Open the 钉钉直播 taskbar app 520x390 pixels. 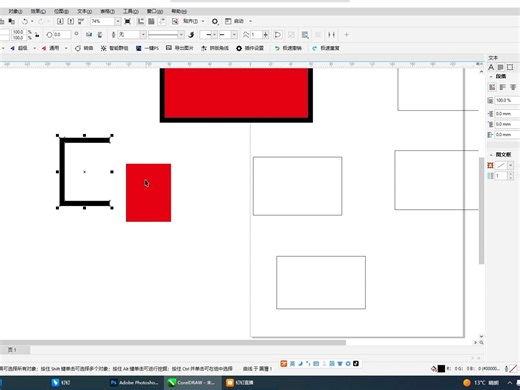pyautogui.click(x=240, y=383)
